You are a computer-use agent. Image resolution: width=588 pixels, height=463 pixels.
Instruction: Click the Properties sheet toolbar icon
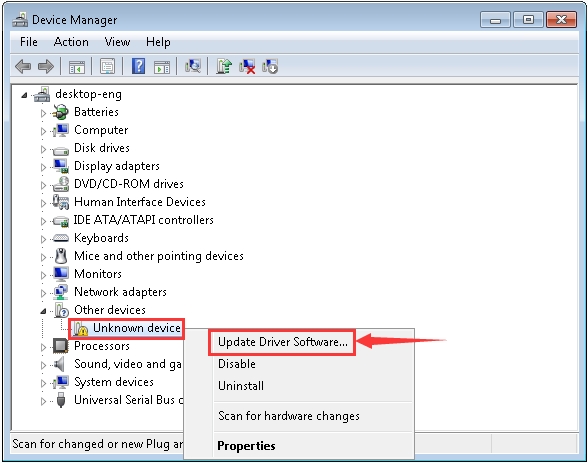click(108, 66)
